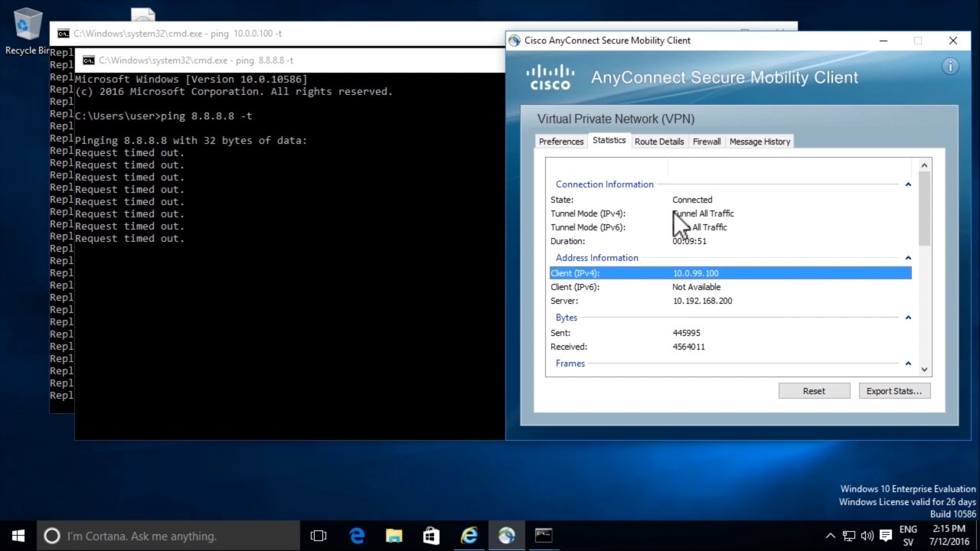This screenshot has height=551, width=980.
Task: Select the Client (IPv4) row
Action: [730, 273]
